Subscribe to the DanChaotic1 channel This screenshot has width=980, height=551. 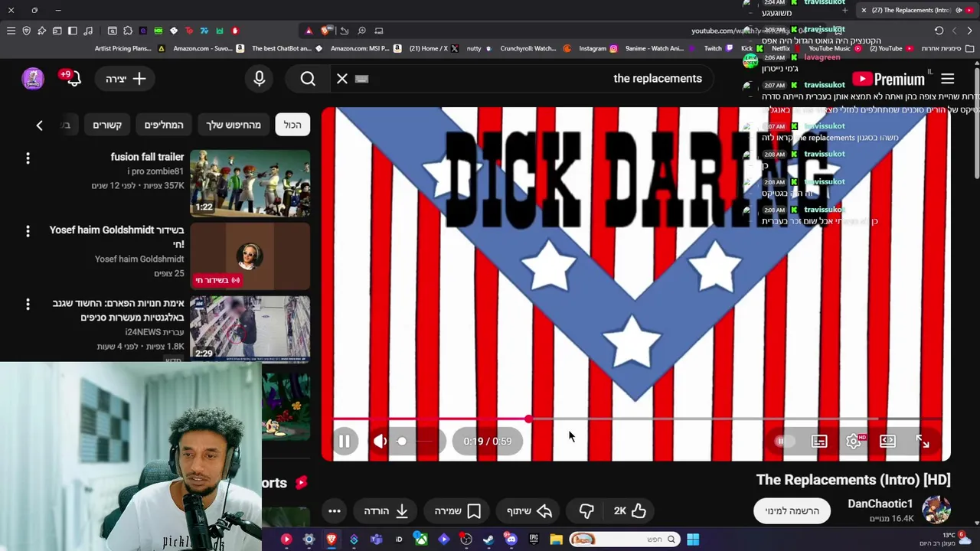(792, 510)
